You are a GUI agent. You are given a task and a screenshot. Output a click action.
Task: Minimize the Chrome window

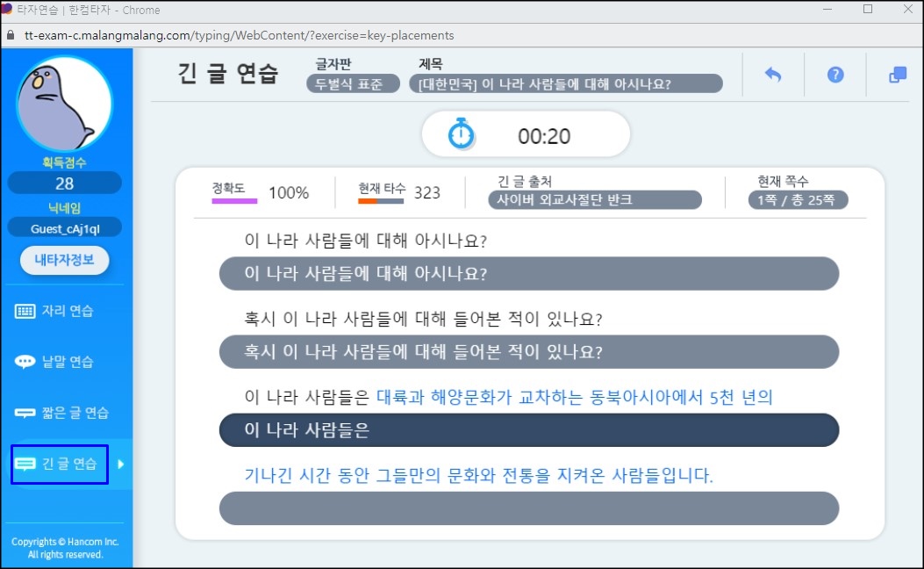click(x=827, y=9)
